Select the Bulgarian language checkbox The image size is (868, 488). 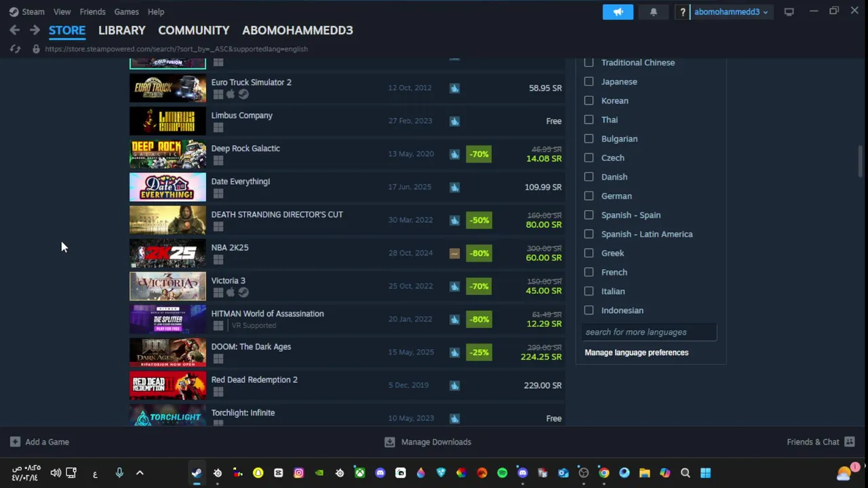(589, 138)
